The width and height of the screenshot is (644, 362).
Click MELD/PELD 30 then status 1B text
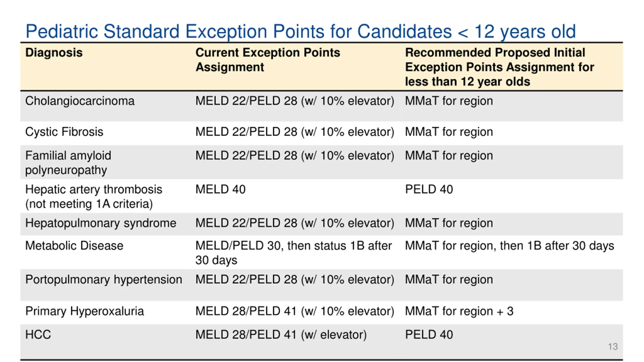coord(294,253)
